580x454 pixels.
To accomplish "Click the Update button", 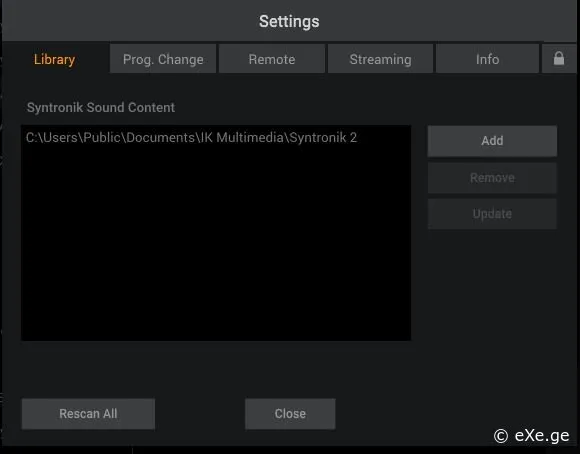I will [x=492, y=214].
